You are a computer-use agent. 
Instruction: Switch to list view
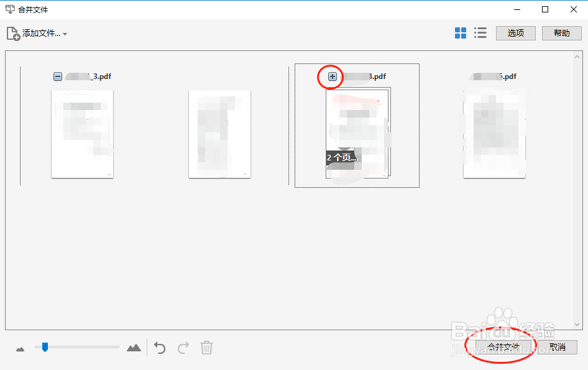click(480, 33)
